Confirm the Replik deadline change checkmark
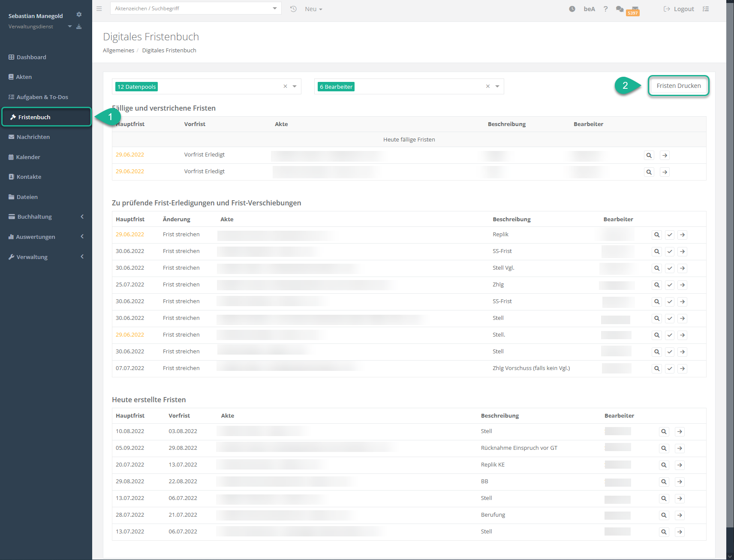 point(670,235)
